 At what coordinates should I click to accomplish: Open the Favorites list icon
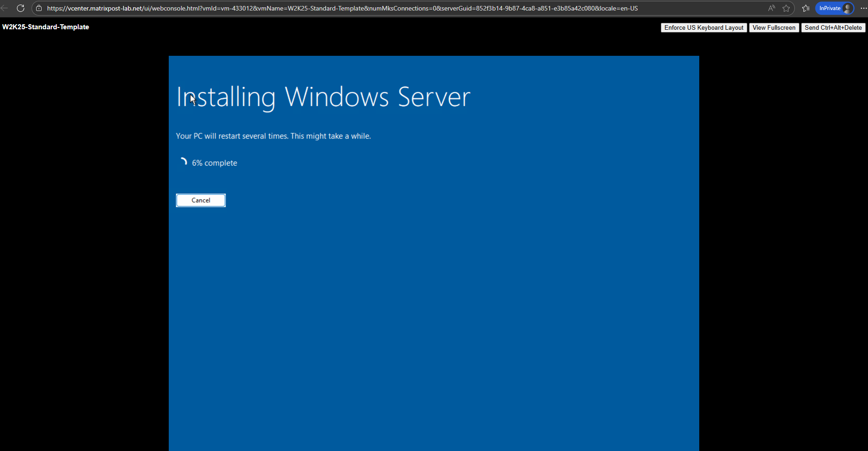pyautogui.click(x=806, y=8)
